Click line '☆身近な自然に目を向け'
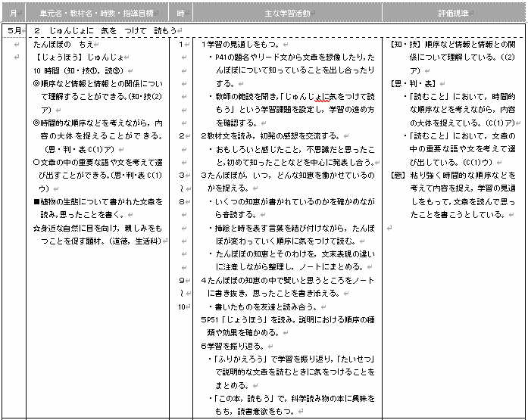 pos(98,228)
